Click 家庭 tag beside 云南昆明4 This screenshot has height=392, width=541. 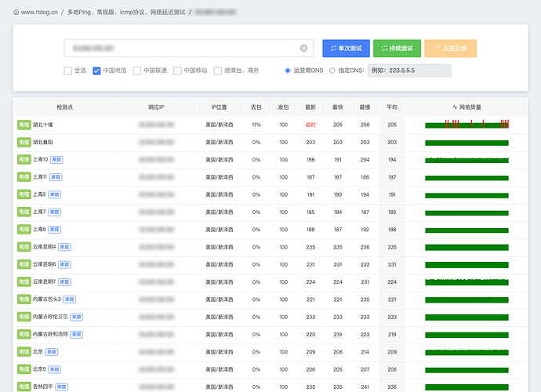(64, 247)
